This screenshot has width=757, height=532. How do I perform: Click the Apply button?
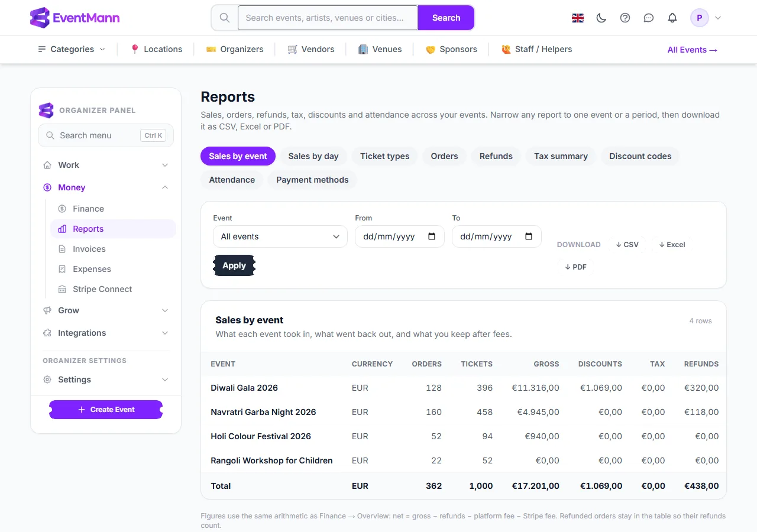[234, 265]
